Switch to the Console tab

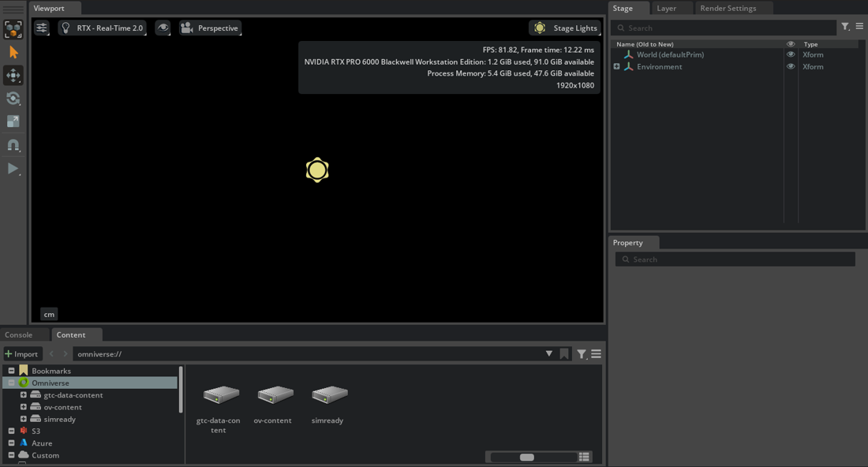[x=19, y=334]
